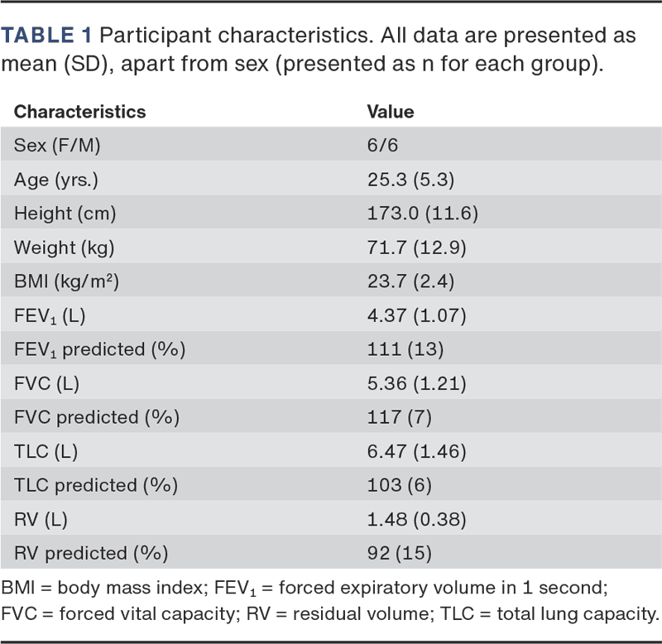Click the 5.36 (1.21) FVC value
Image resolution: width=662 pixels, height=644 pixels.
[416, 383]
